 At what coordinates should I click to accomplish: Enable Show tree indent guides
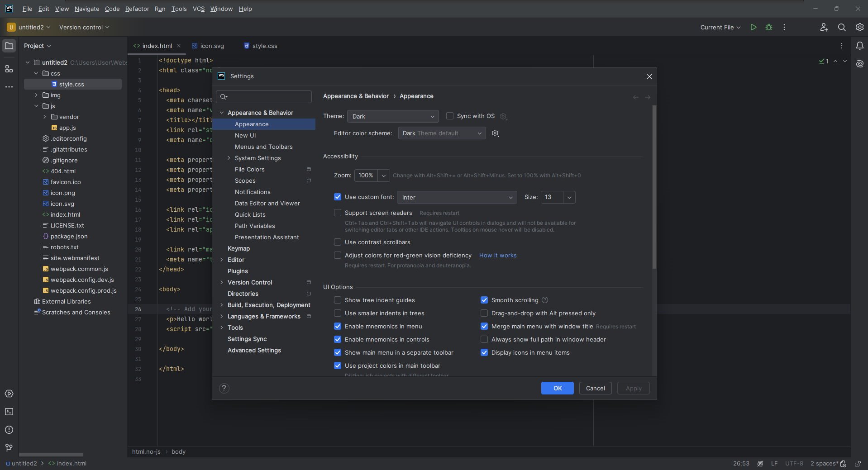(x=338, y=300)
